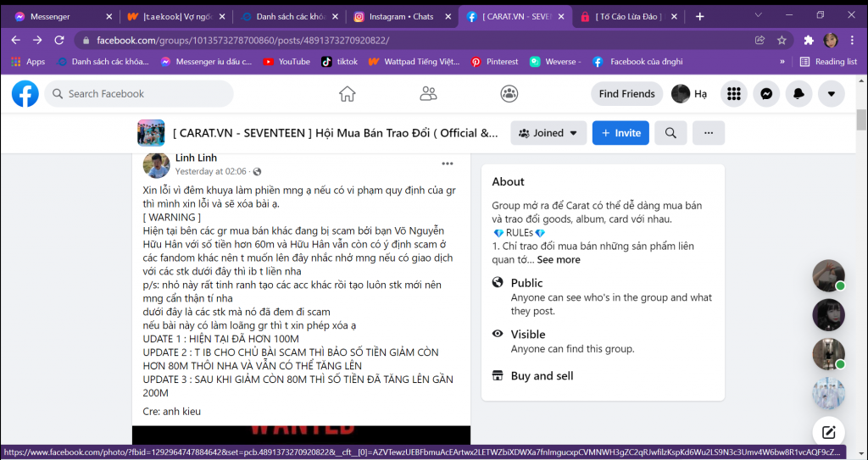This screenshot has width=868, height=460.
Task: Open the tiktok bookmark
Action: coord(340,62)
